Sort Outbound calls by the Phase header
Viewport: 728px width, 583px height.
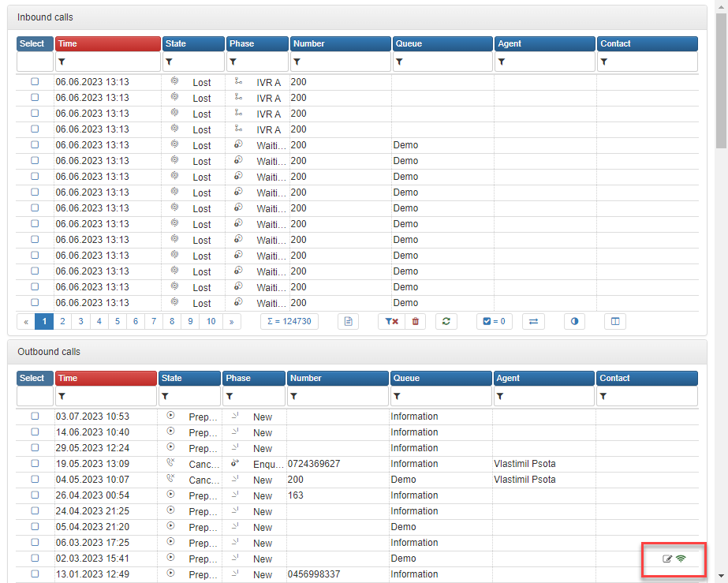[x=254, y=378]
